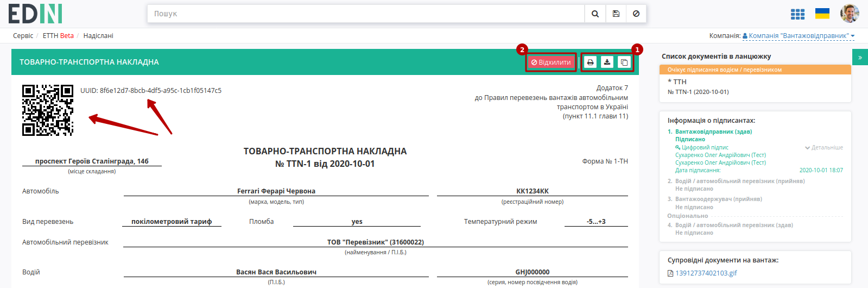Click driver name Васян Вася Васильович
The width and height of the screenshot is (868, 288).
click(x=276, y=272)
